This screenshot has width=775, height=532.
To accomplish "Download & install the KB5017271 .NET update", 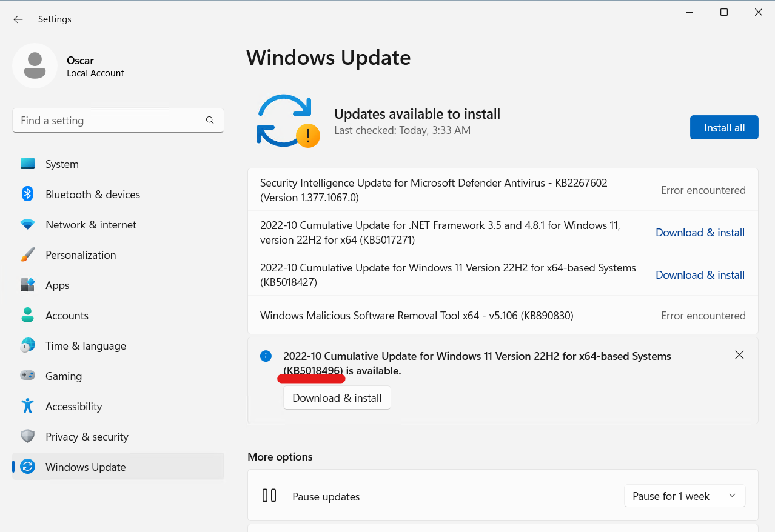I will [x=700, y=232].
